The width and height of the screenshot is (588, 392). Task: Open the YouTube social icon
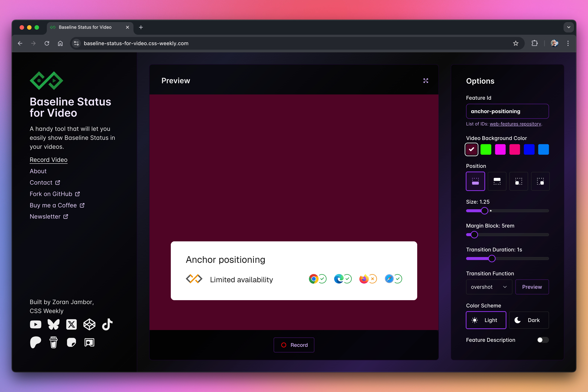[35, 324]
